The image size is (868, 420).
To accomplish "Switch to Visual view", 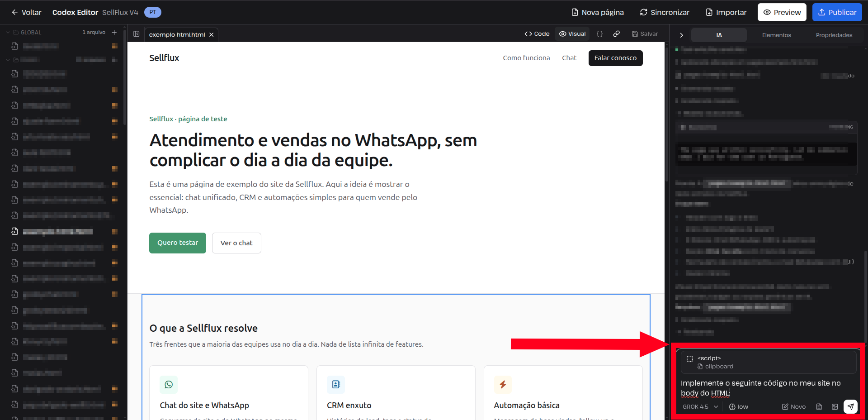I will pos(572,34).
